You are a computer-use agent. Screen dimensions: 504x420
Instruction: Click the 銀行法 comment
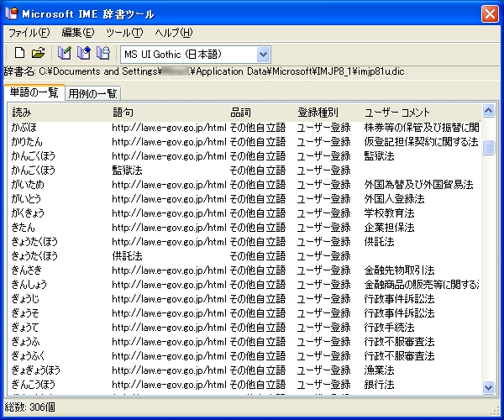(379, 385)
